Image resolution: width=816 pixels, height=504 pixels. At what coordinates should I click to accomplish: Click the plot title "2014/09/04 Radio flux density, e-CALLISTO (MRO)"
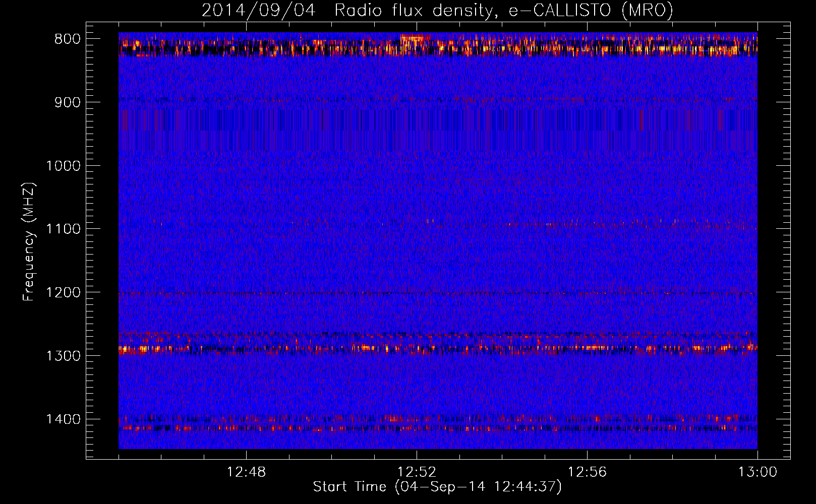(x=437, y=11)
